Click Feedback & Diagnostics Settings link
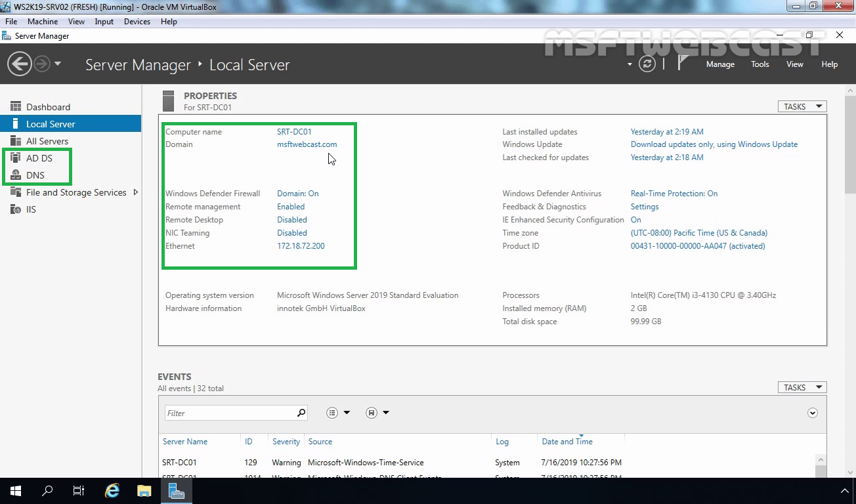856x504 pixels. (645, 207)
